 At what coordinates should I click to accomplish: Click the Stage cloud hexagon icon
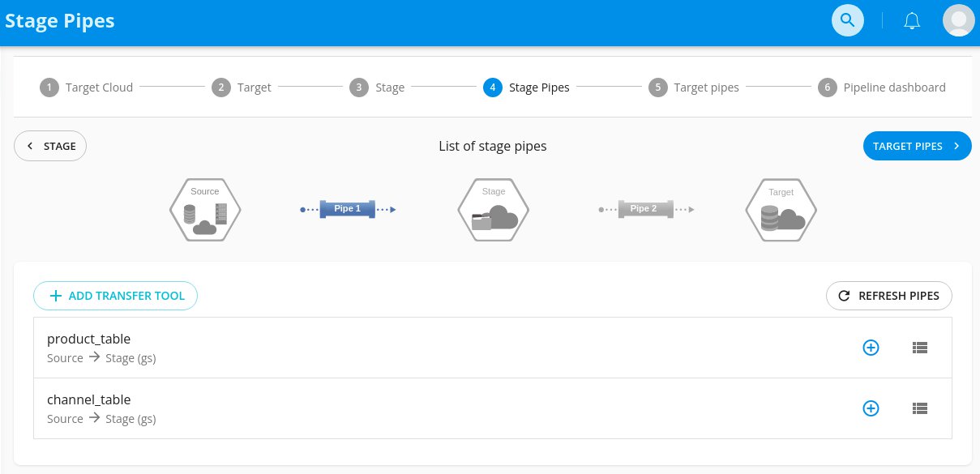point(494,209)
